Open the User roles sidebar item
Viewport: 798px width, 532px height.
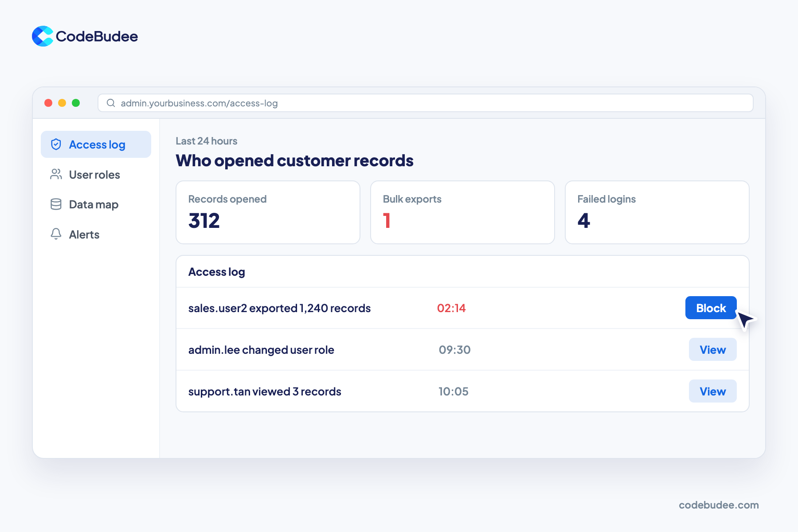(x=96, y=174)
